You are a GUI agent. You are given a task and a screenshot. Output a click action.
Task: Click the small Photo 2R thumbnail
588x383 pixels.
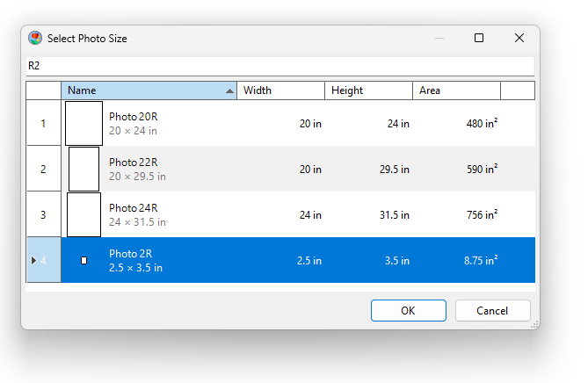pyautogui.click(x=83, y=261)
